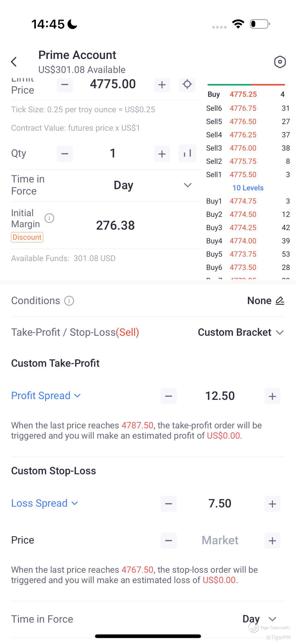This screenshot has width=296, height=644.
Task: Decrease Loss Spread value
Action: [x=169, y=504]
